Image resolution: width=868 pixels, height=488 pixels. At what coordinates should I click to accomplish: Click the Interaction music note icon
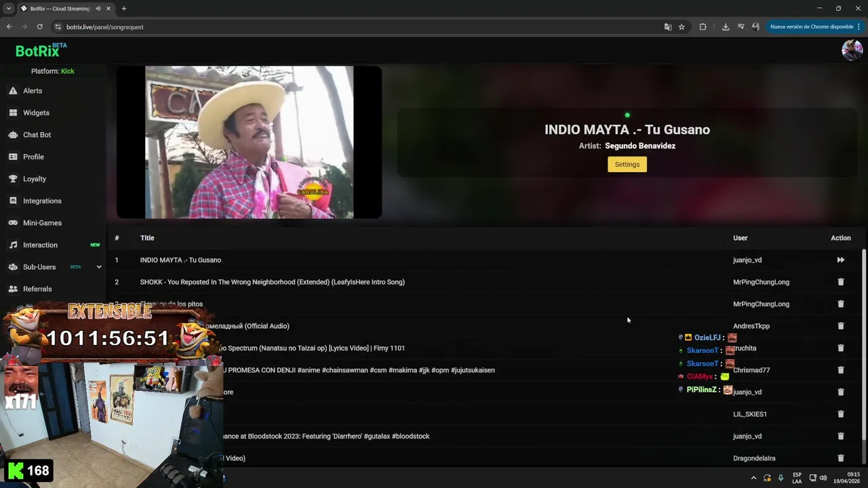[x=13, y=245]
